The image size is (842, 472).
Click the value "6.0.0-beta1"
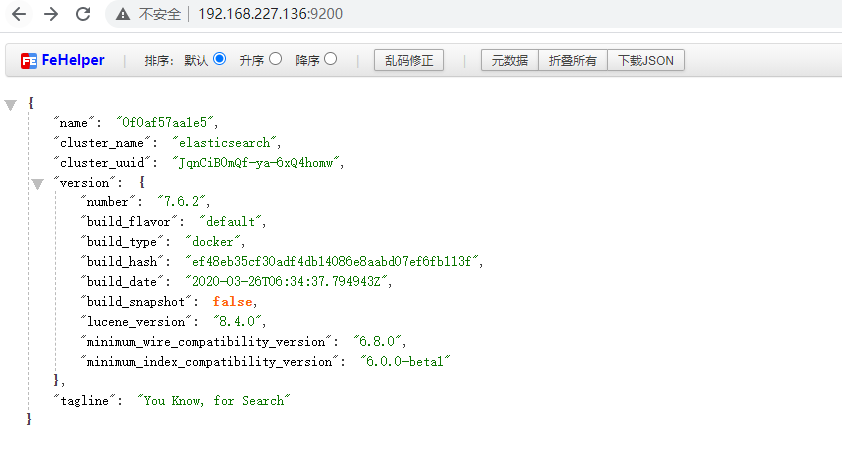coord(405,362)
